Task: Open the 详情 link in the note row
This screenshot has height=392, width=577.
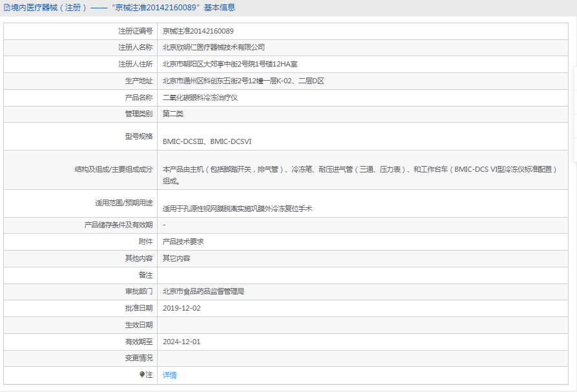Action: (169, 375)
